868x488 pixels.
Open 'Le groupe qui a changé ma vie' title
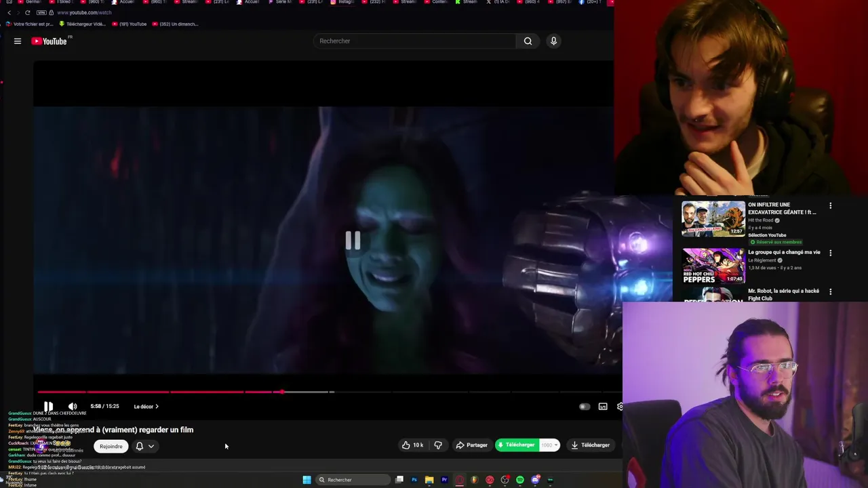(784, 252)
